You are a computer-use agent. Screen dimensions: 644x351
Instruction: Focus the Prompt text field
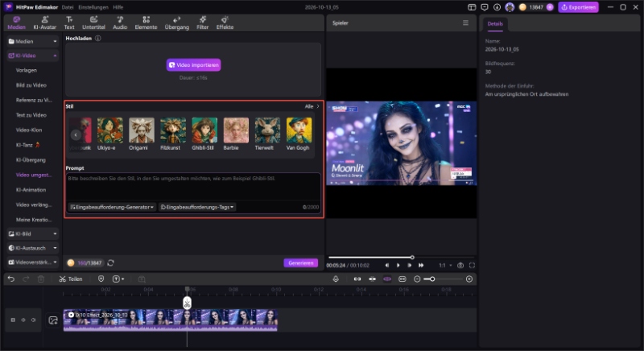(x=193, y=188)
